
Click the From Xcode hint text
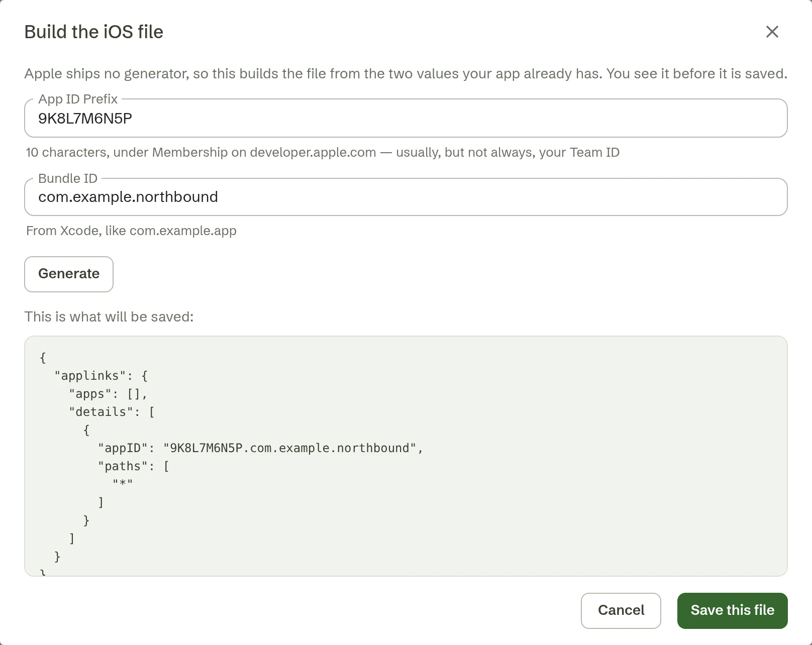point(131,231)
